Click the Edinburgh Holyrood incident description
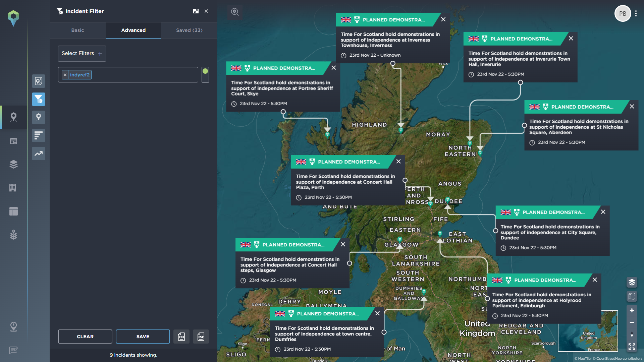This screenshot has height=362, width=644. tap(542, 300)
